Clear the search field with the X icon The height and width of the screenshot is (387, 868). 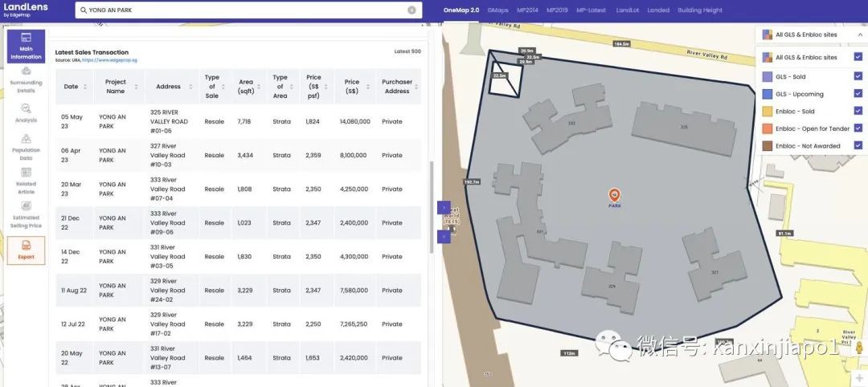click(x=411, y=10)
